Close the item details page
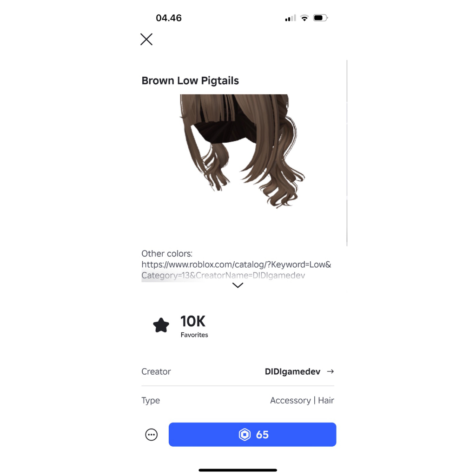476x476 pixels. point(146,40)
